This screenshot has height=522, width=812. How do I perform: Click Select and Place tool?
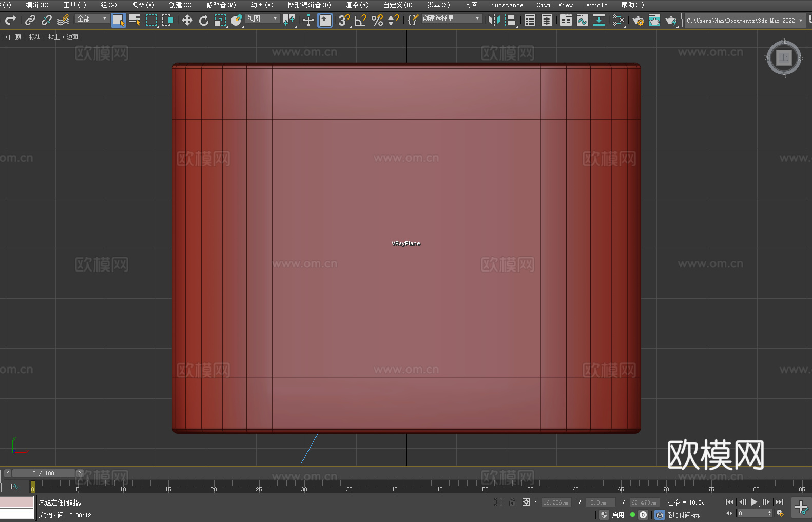pyautogui.click(x=237, y=20)
